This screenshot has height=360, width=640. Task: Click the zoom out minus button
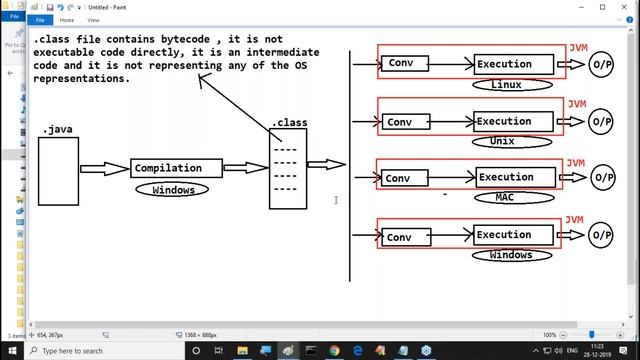pos(563,335)
